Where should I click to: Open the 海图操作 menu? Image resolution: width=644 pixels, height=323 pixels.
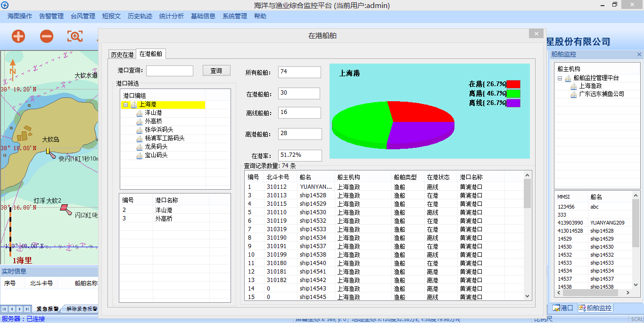coord(20,16)
